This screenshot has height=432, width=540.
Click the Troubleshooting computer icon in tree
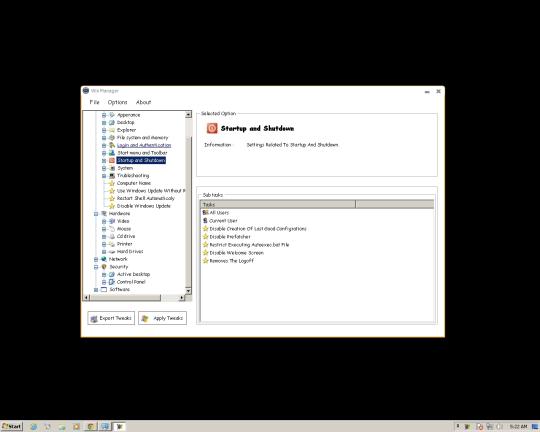[112, 175]
